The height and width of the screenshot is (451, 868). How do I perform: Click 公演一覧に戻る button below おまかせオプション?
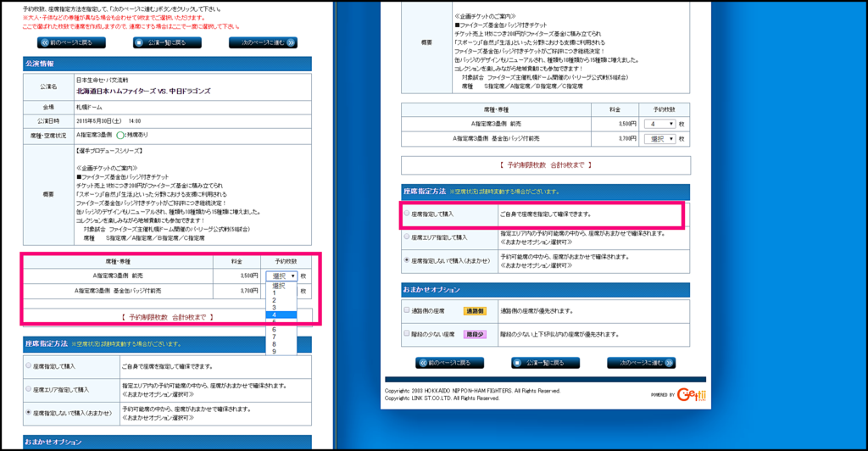545,363
